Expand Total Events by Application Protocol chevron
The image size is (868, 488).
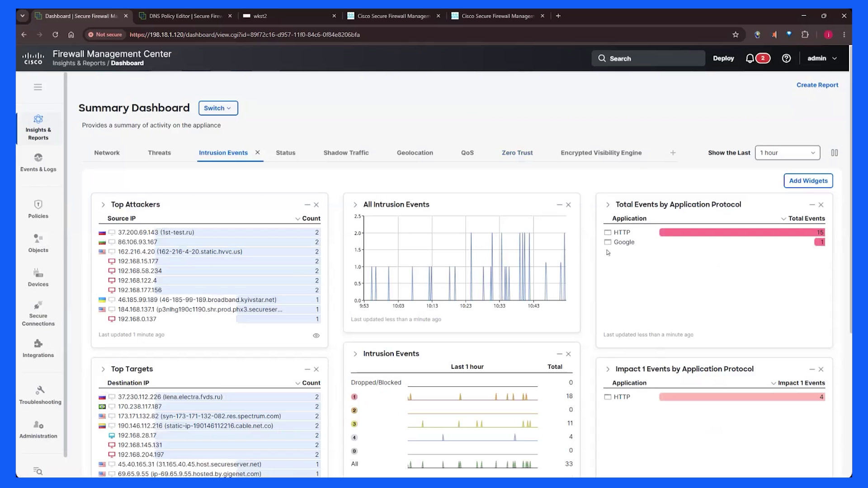[608, 205]
